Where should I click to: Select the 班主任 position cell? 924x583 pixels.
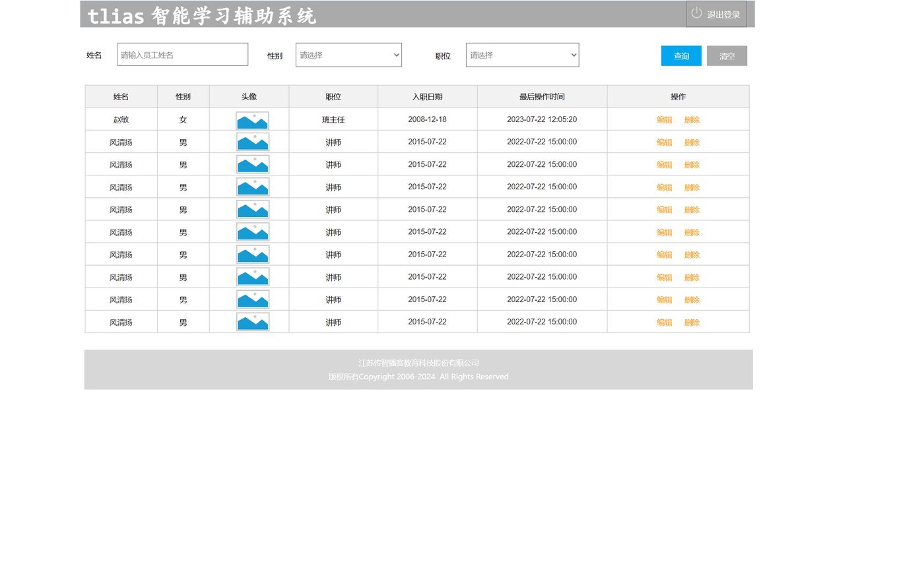pos(333,119)
